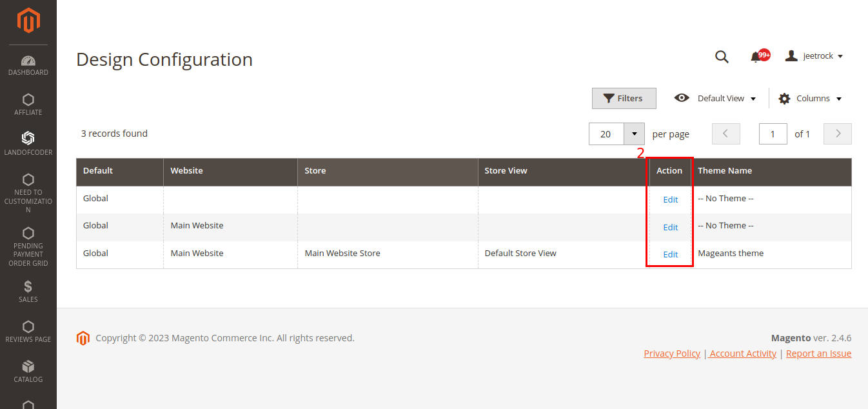
Task: Open the Default View dropdown
Action: coord(715,98)
